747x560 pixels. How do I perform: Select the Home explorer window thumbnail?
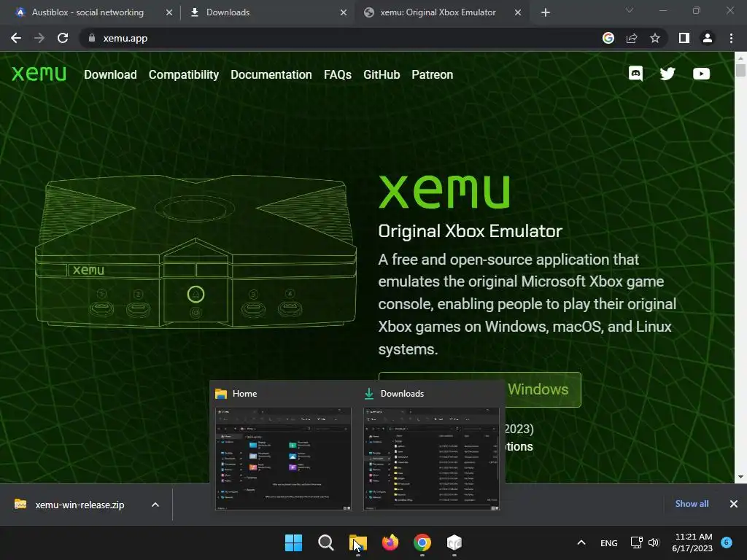pos(284,459)
